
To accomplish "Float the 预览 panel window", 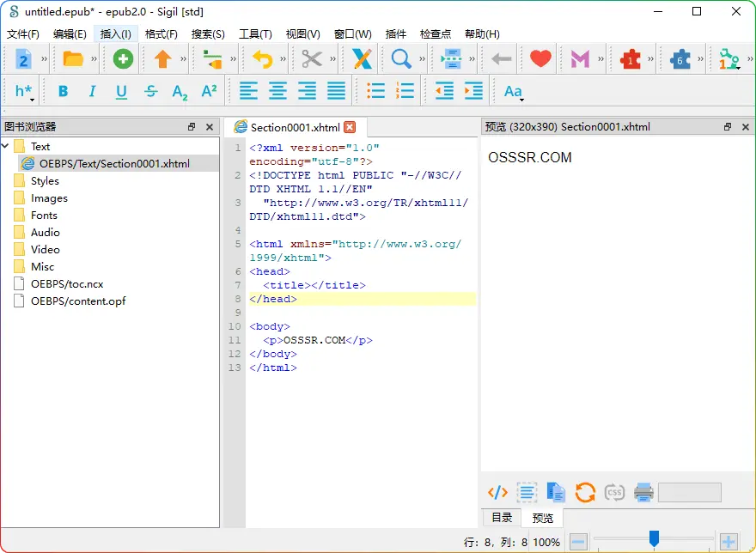I will point(728,127).
